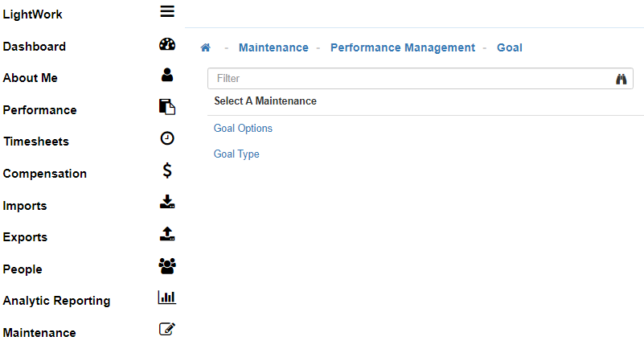
Task: Click the hamburger menu icon
Action: click(x=166, y=11)
